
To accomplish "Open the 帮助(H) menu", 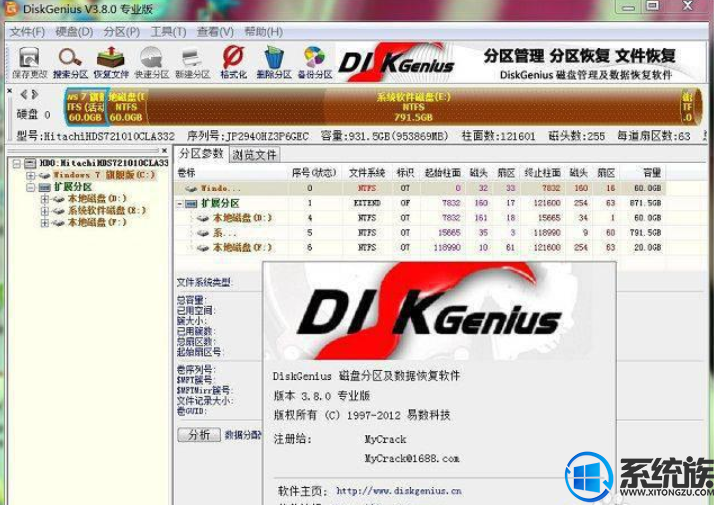I will click(263, 32).
